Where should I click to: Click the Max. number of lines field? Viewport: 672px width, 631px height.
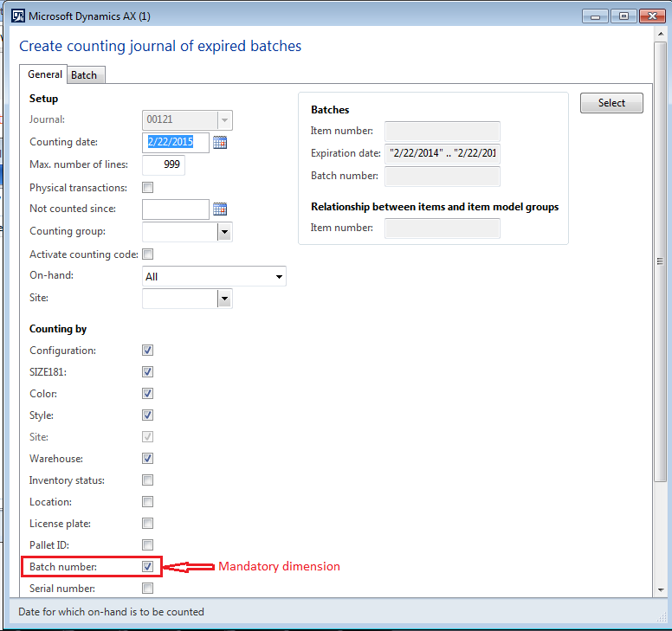164,164
